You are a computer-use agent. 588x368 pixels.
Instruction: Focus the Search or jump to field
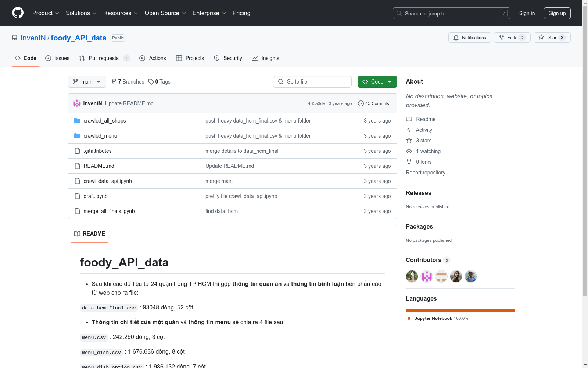(452, 13)
